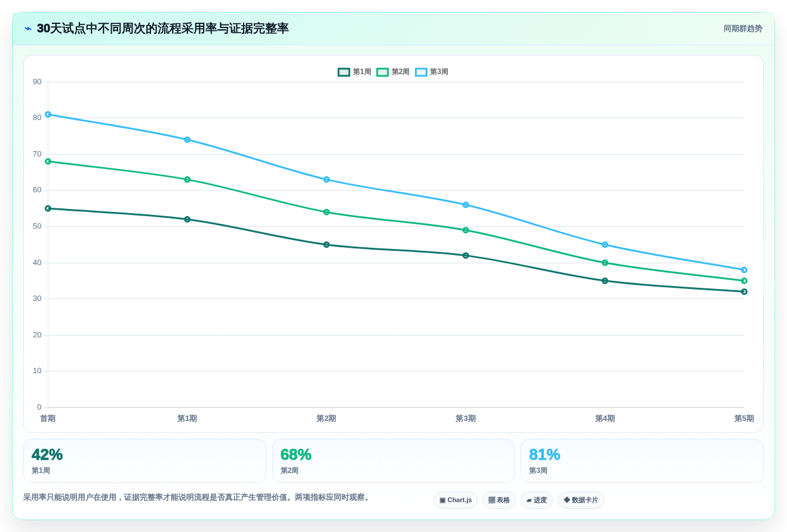Click the 第4期 x-axis label
Viewport: 787px width, 532px height.
[x=605, y=419]
